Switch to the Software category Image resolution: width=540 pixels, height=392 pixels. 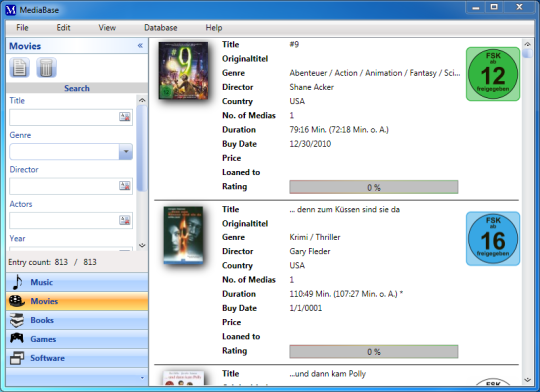point(77,358)
